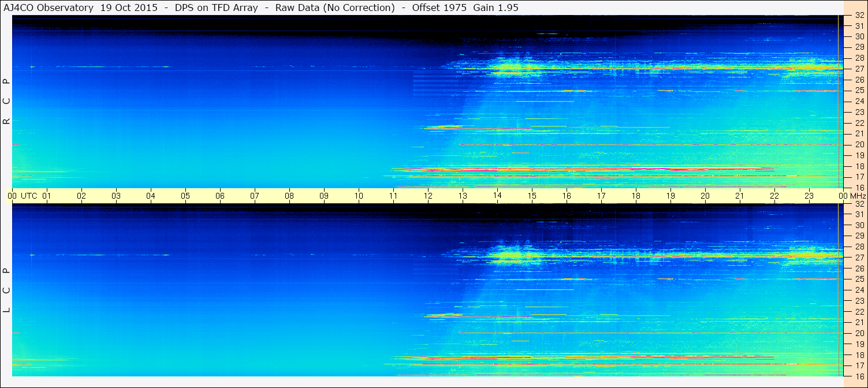This screenshot has width=868, height=388.
Task: Pick the 14 hour marker on time axis
Action: point(497,196)
